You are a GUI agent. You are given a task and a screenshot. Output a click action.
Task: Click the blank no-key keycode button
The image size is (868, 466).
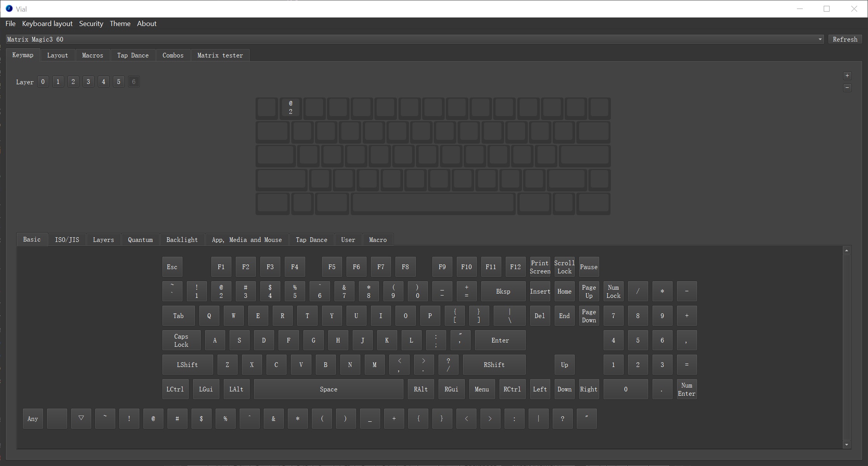[x=57, y=418]
